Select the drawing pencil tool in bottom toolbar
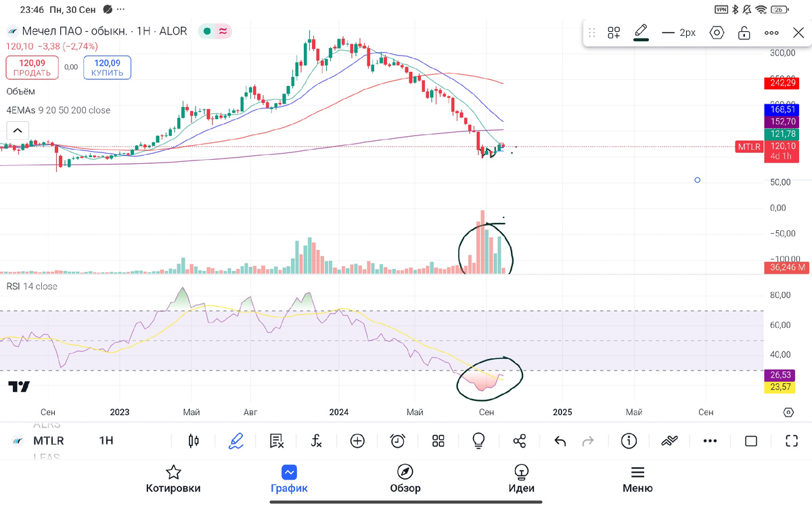 pyautogui.click(x=235, y=442)
